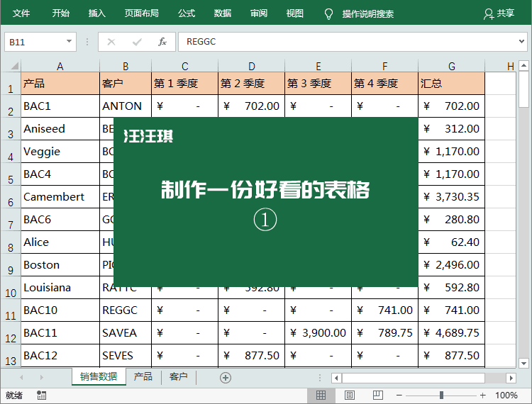
Task: Open the Name Box dropdown
Action: click(x=69, y=42)
